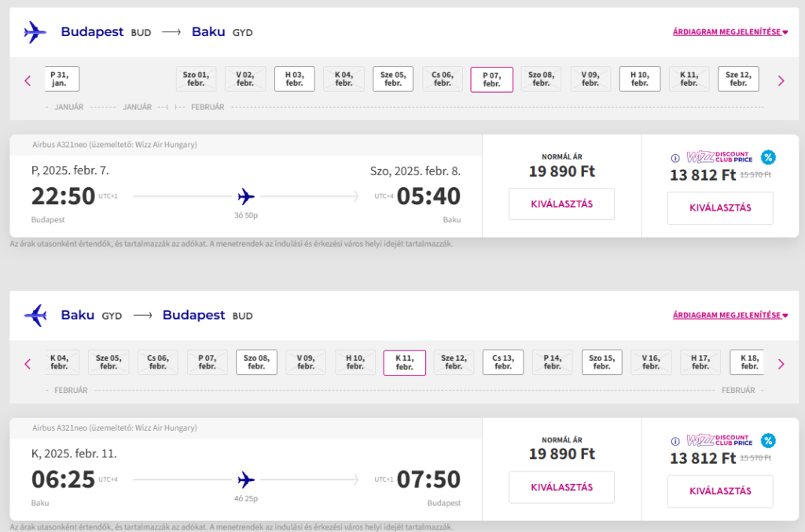
Task: Go to next dates in the Baku–Budapest date strip
Action: coord(781,364)
